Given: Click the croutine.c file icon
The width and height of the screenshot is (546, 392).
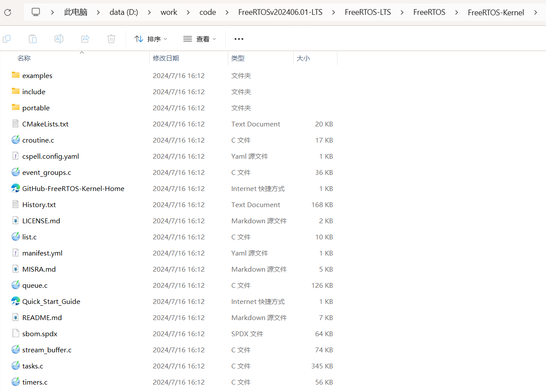Looking at the screenshot, I should click(16, 140).
